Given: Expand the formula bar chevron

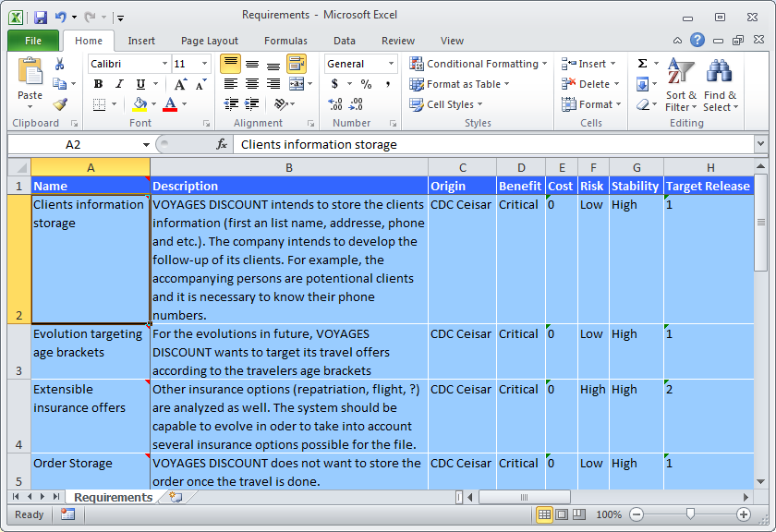Looking at the screenshot, I should tap(760, 144).
